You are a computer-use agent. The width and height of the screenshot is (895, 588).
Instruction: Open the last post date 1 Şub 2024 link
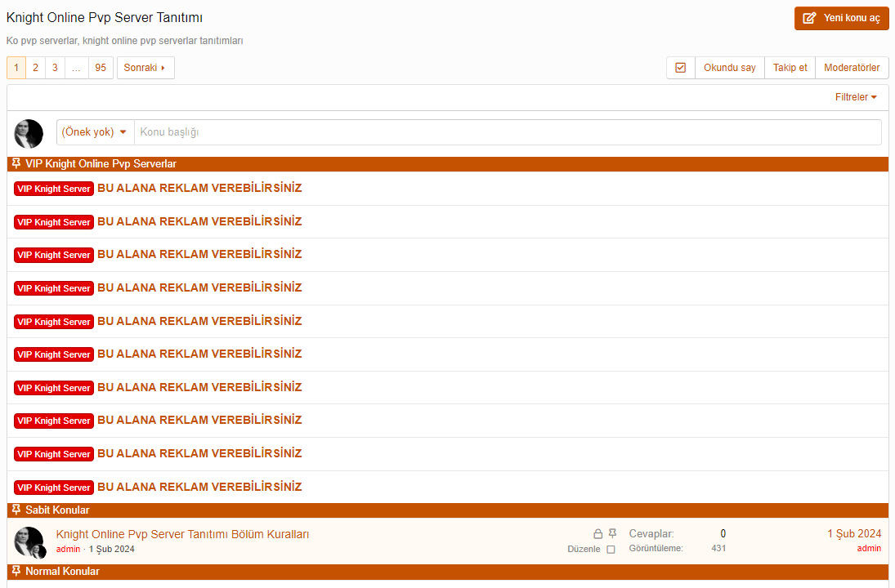[854, 534]
